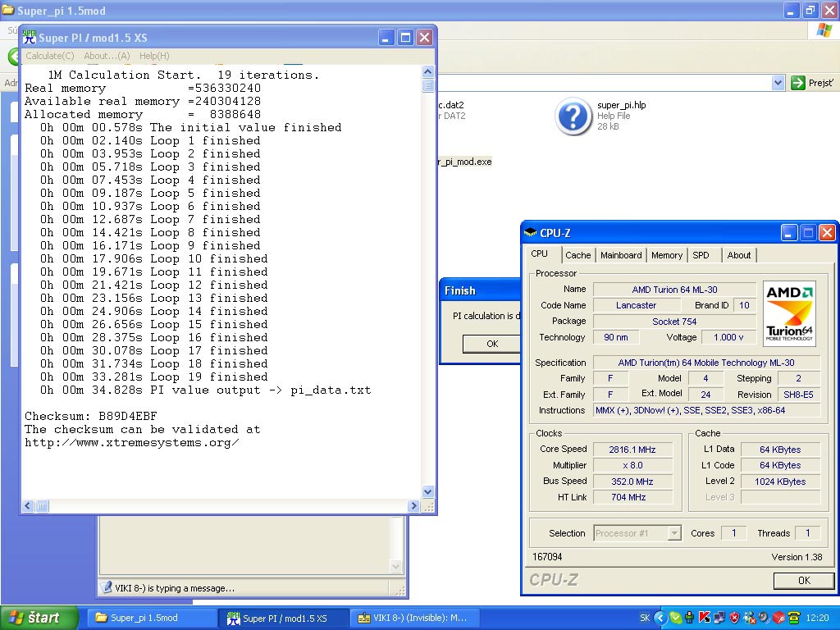Open VIKI 8-) chat from the taskbar

[x=414, y=618]
